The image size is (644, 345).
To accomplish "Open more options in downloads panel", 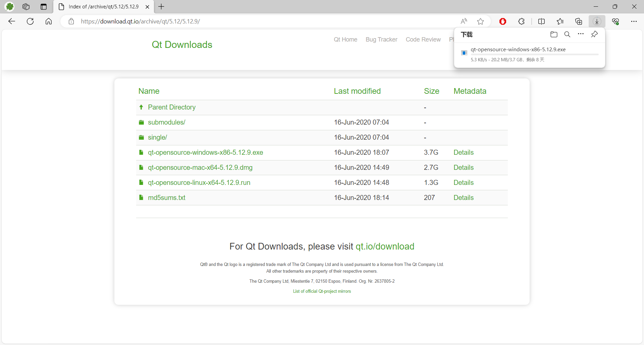I will (x=581, y=34).
